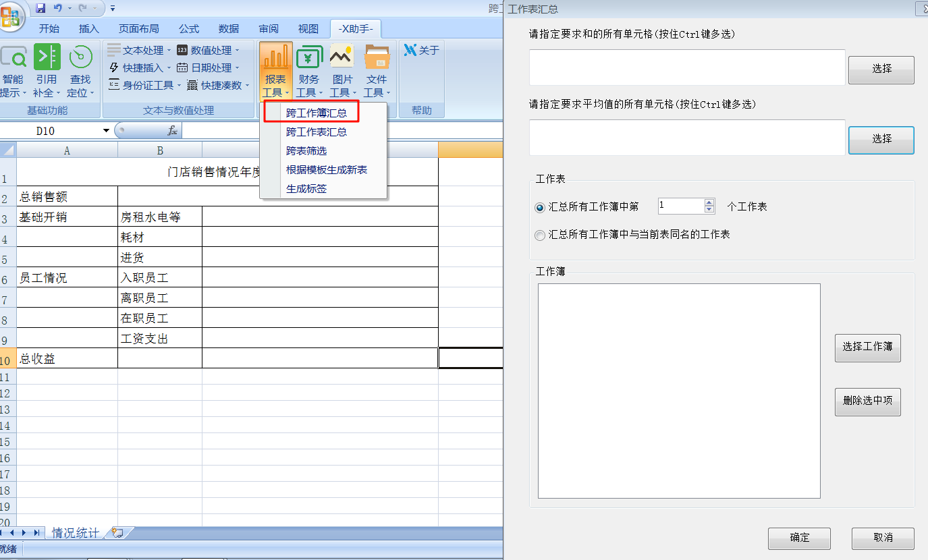Decrease the worksheet number spinner

tap(709, 210)
